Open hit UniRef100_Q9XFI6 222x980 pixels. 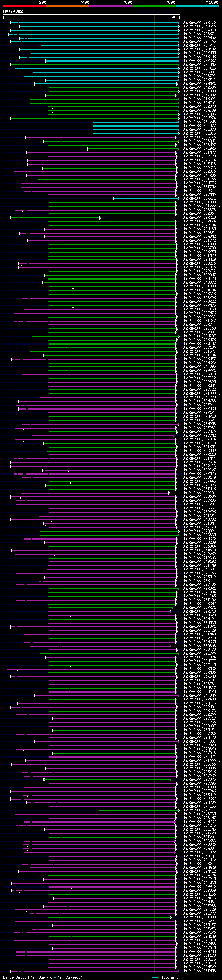[x=199, y=23]
